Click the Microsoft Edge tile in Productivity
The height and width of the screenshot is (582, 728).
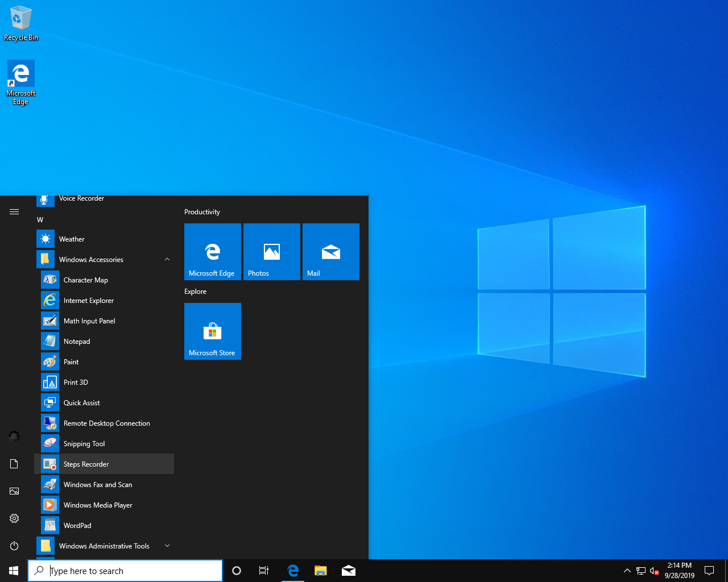[x=213, y=252]
